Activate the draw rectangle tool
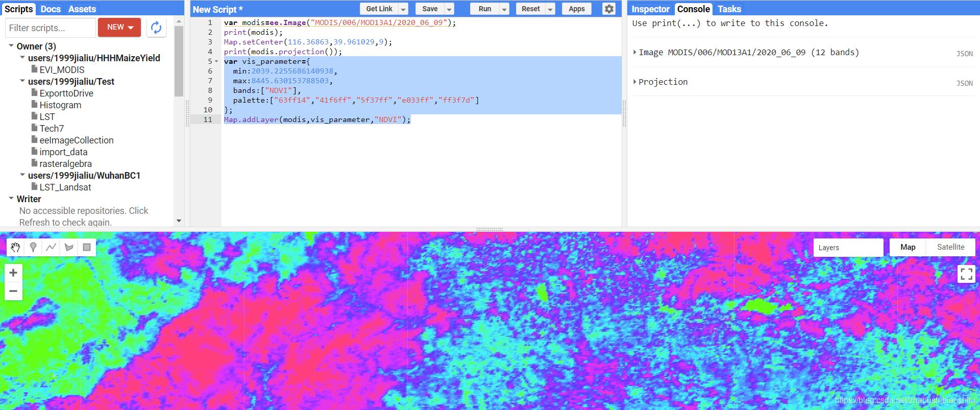This screenshot has height=410, width=980. (87, 248)
